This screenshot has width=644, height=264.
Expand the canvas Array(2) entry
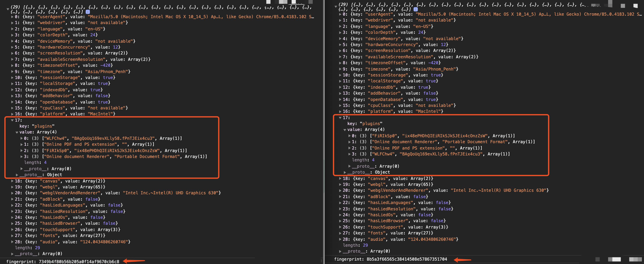tap(12, 181)
